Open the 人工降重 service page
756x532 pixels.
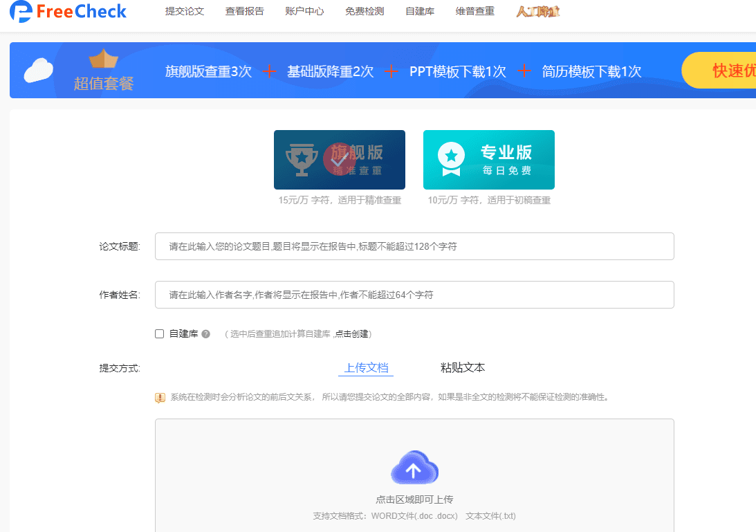tap(539, 11)
